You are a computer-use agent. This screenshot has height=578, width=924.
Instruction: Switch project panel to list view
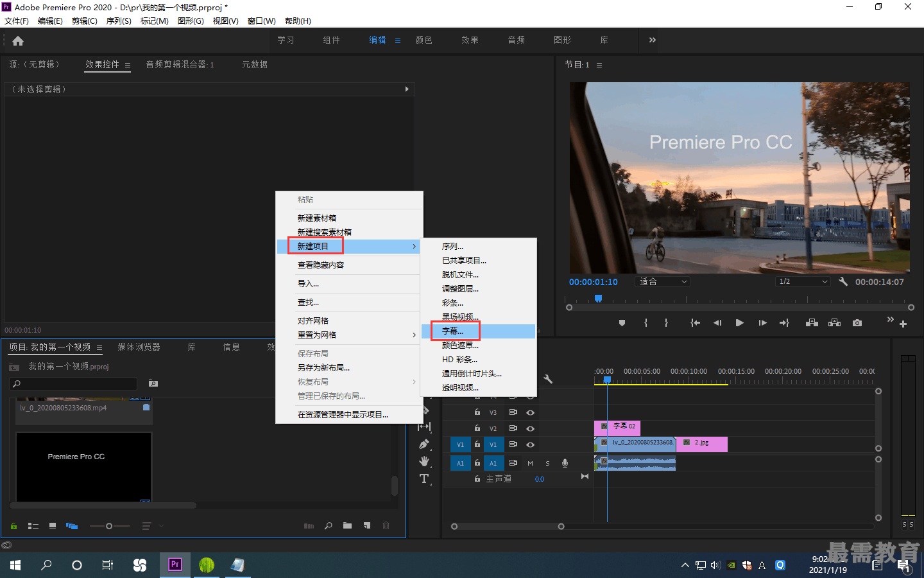(33, 526)
